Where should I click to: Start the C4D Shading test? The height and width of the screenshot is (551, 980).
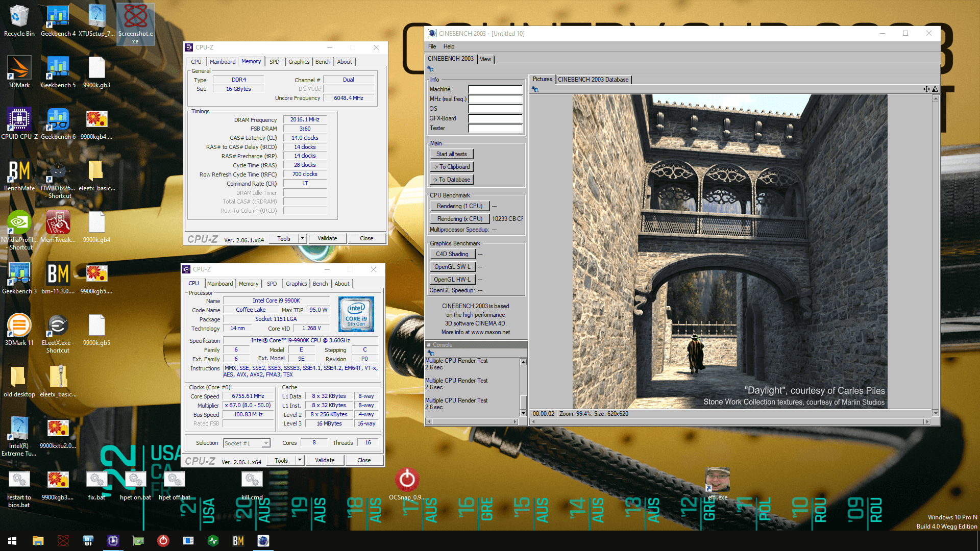pos(452,254)
